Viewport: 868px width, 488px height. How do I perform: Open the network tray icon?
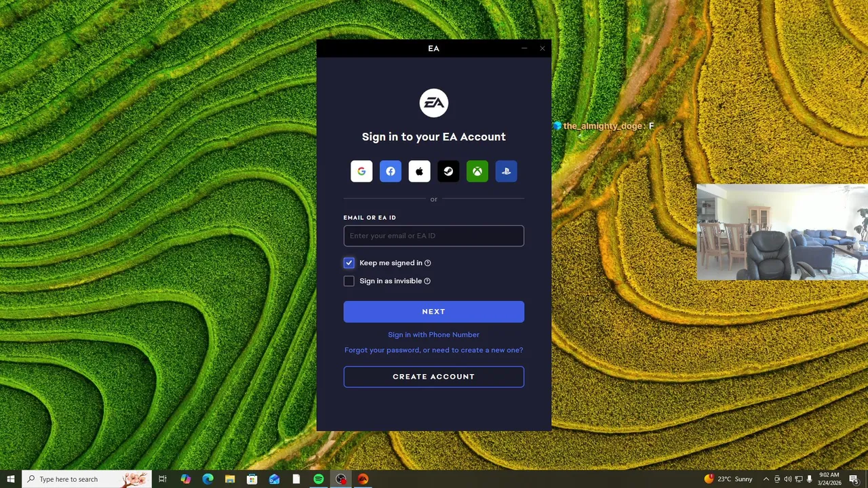point(798,479)
